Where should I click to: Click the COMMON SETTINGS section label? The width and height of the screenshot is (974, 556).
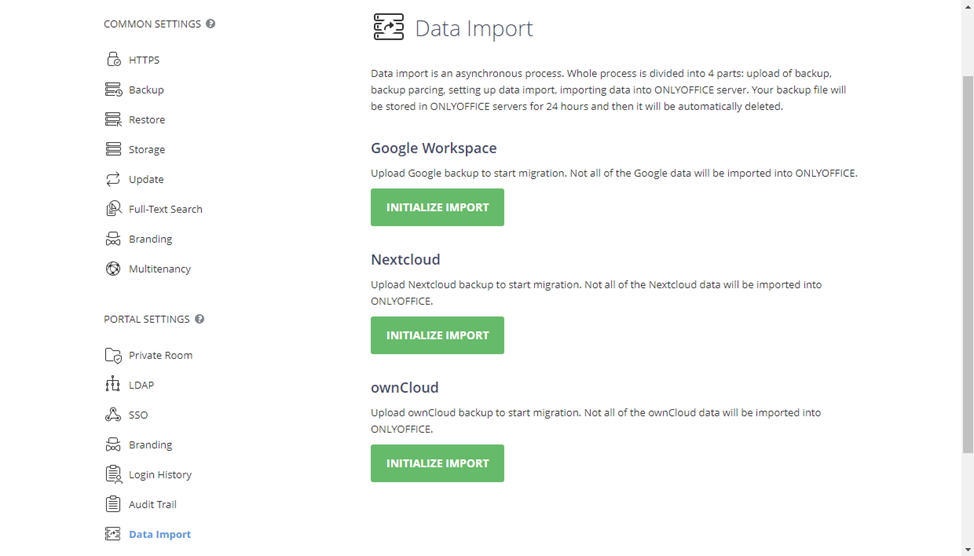(x=152, y=24)
